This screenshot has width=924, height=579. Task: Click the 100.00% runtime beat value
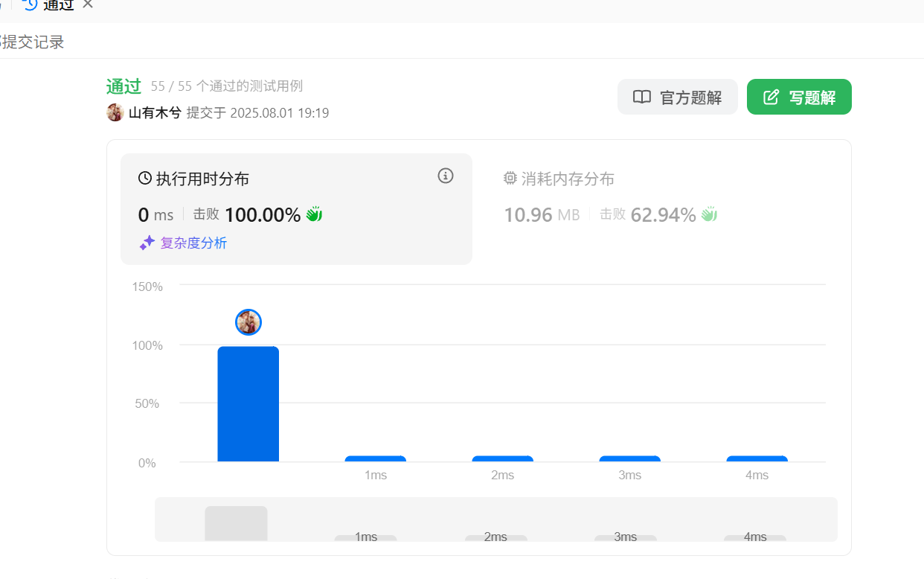tap(263, 215)
